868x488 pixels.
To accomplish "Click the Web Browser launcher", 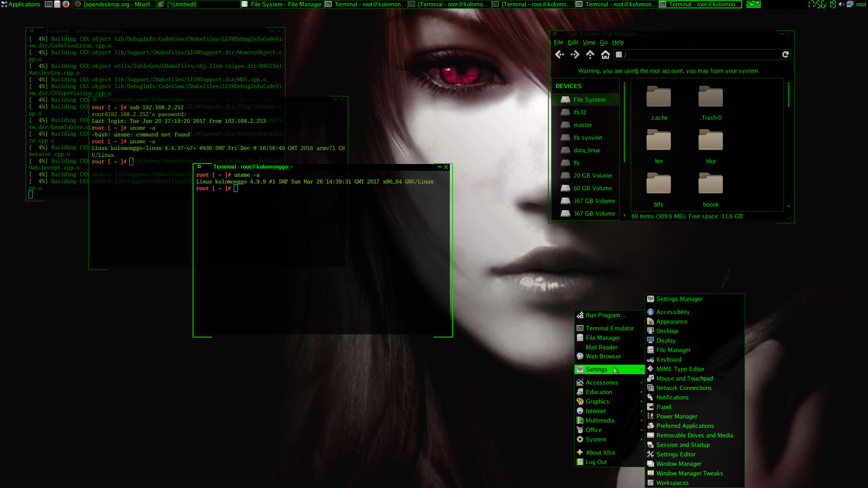I will point(604,357).
